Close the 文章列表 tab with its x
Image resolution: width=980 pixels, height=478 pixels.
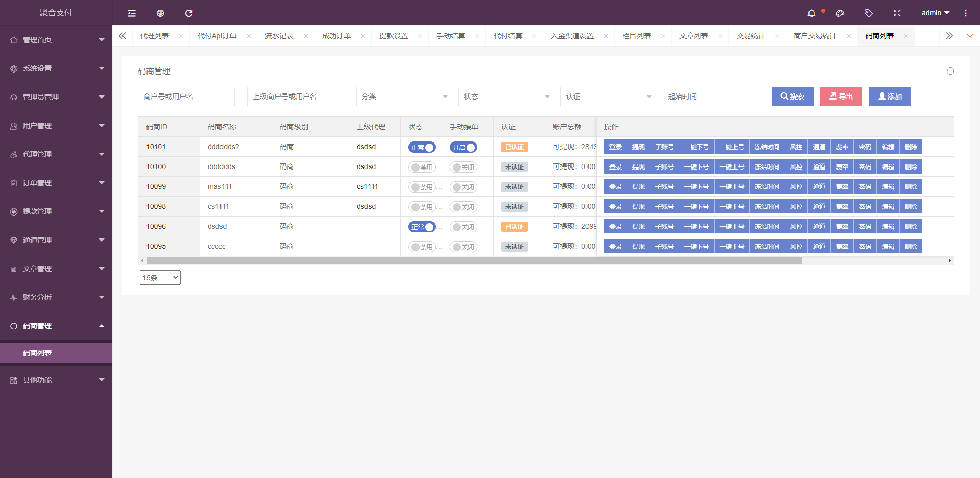pyautogui.click(x=720, y=36)
